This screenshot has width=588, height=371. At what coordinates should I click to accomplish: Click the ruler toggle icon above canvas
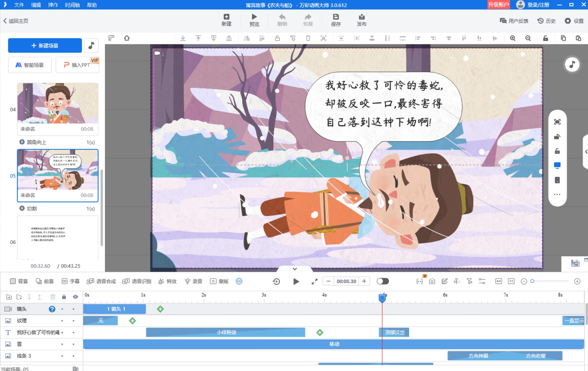pyautogui.click(x=111, y=38)
